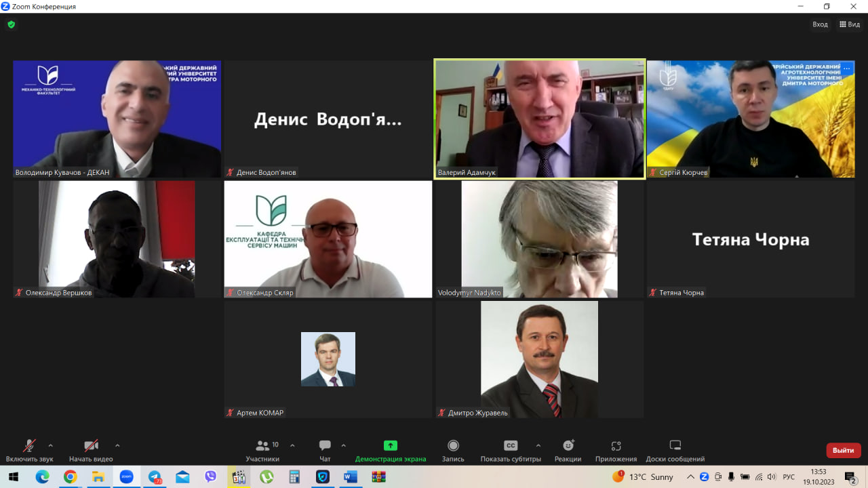
Task: Launch Microsoft Edge from taskbar
Action: coord(42,476)
